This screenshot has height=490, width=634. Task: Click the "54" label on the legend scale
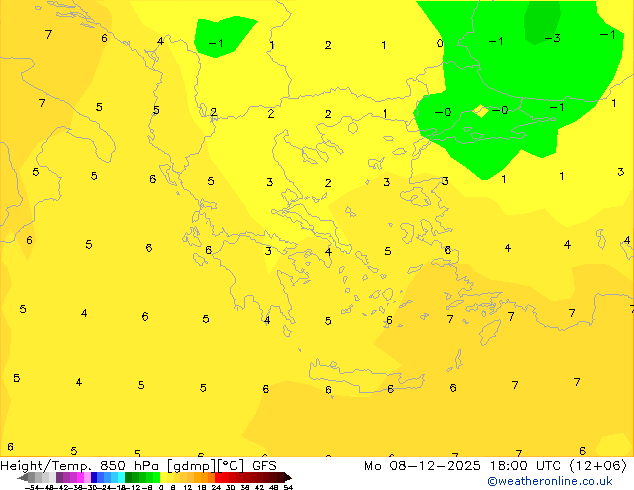[x=288, y=487]
